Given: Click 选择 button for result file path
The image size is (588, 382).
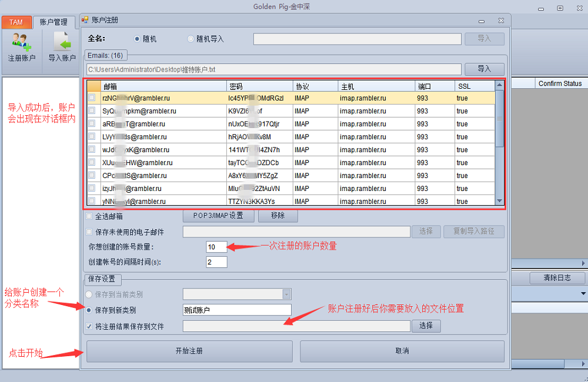Looking at the screenshot, I should 426,326.
